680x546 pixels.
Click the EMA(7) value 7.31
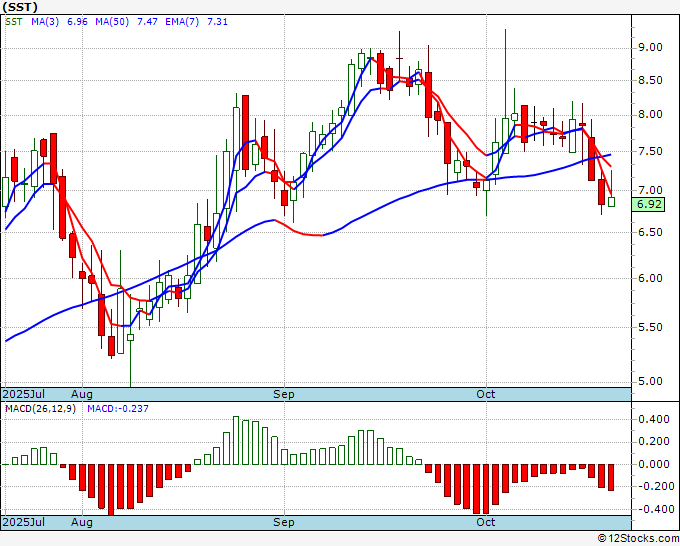point(217,22)
